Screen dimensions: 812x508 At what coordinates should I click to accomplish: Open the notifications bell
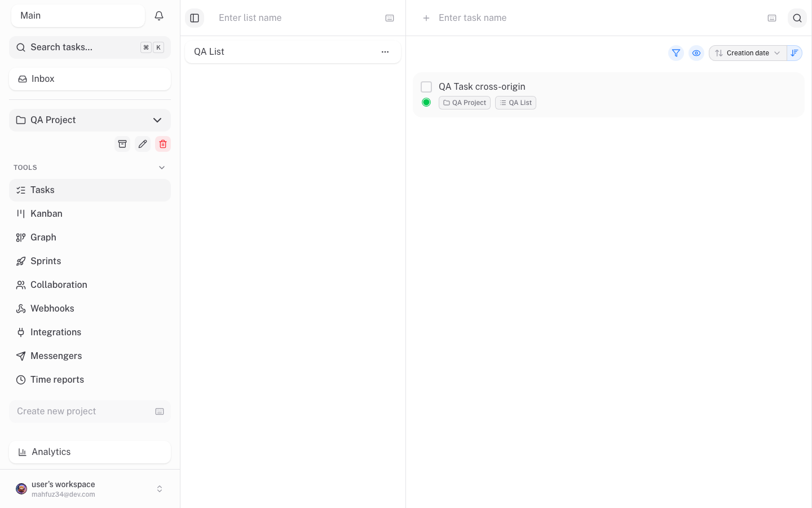(x=159, y=16)
